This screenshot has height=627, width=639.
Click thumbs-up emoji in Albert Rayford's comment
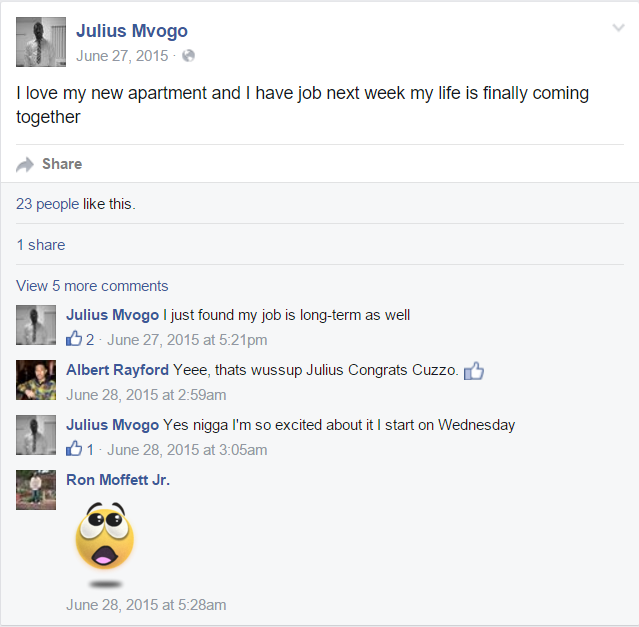click(x=474, y=370)
